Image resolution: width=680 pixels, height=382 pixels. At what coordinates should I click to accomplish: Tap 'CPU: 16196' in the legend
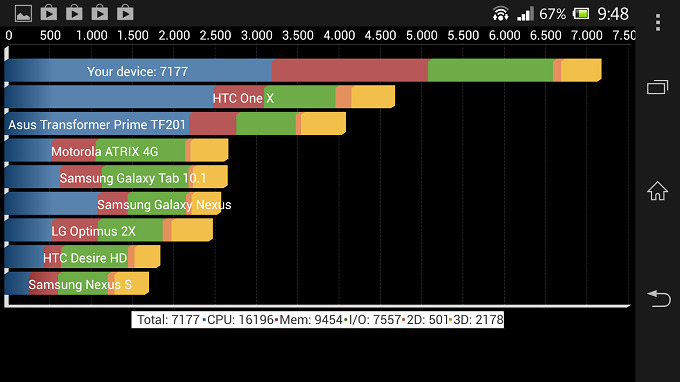coord(240,320)
